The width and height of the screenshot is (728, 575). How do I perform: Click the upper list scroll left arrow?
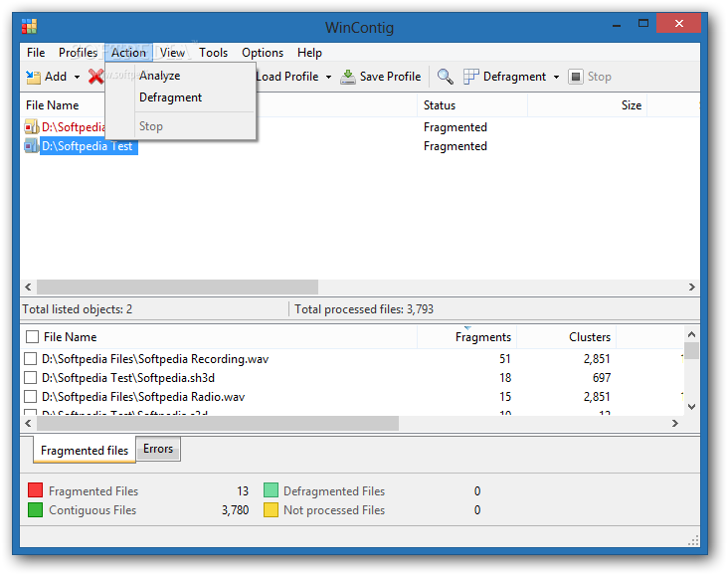click(x=28, y=287)
